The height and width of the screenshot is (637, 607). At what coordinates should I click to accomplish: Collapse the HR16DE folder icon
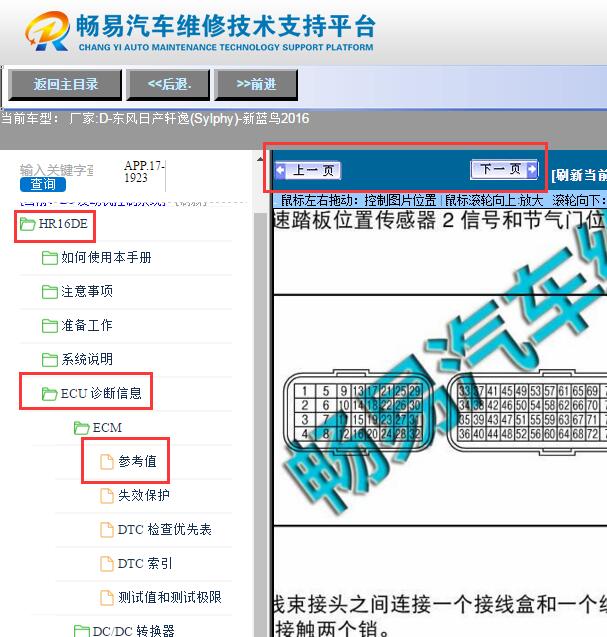27,224
